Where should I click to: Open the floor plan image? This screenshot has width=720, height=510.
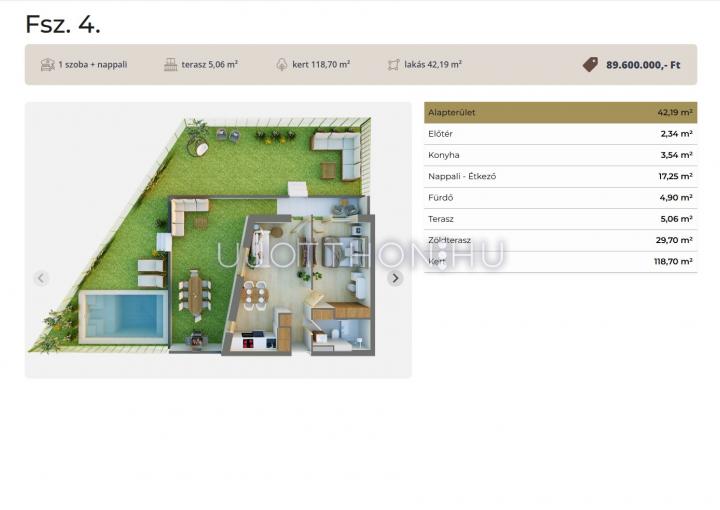click(218, 240)
